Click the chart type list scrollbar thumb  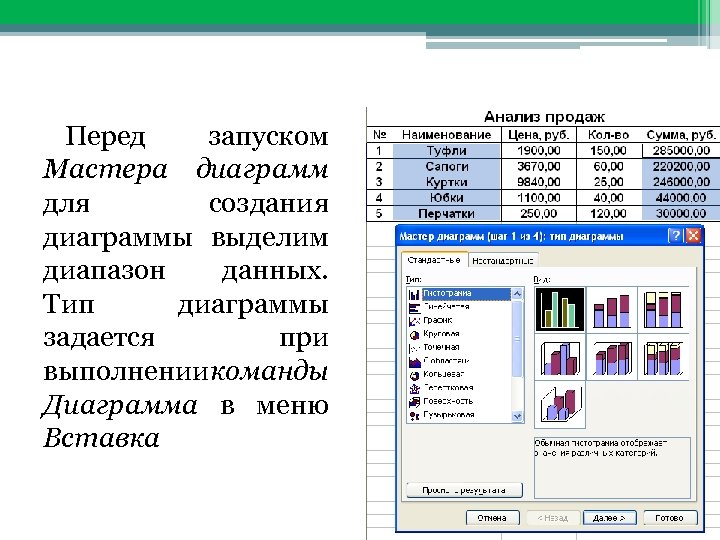[518, 339]
